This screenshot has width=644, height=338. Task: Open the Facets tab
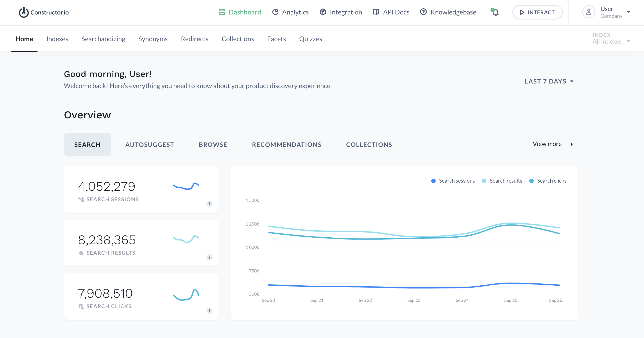tap(277, 39)
